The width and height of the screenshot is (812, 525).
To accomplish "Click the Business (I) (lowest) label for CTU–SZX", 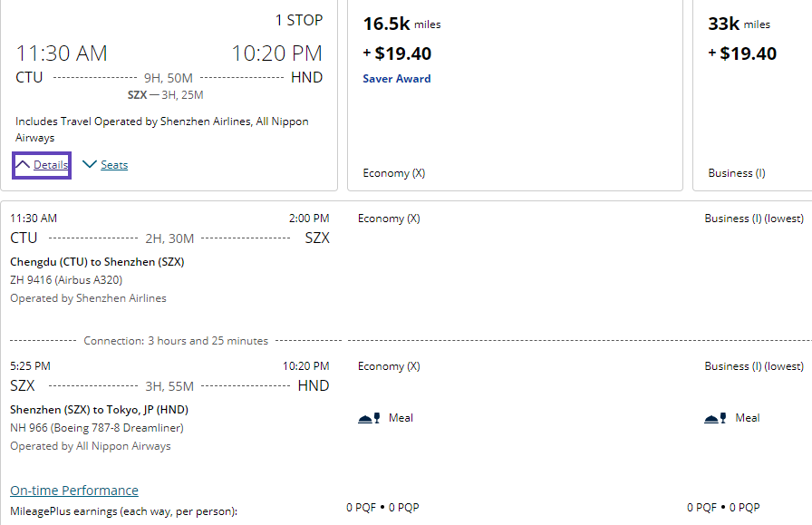I will click(754, 219).
